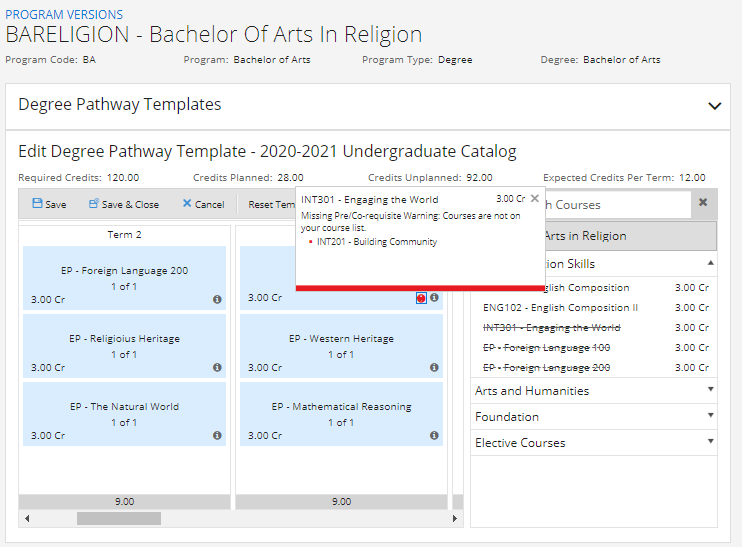This screenshot has height=547, width=742.
Task: Clear the course search field
Action: (703, 203)
